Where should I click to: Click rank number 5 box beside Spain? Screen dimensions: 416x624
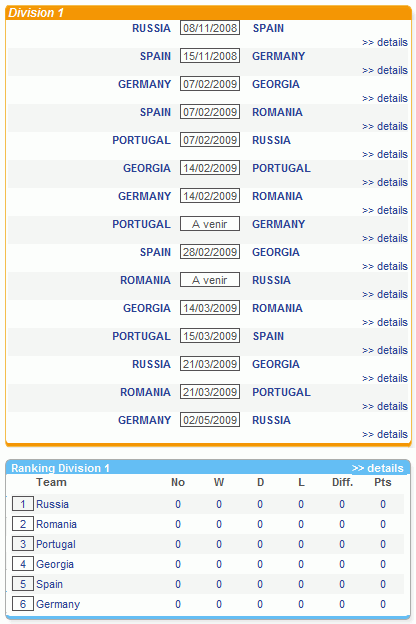(x=23, y=584)
